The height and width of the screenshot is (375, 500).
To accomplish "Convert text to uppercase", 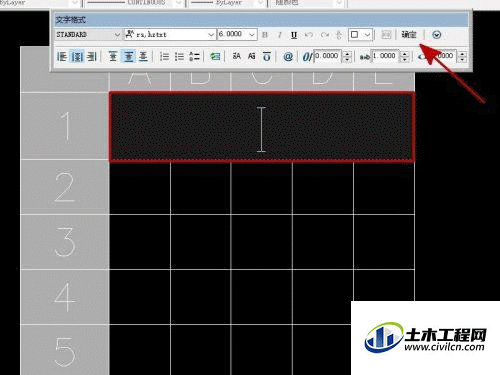I will pyautogui.click(x=237, y=56).
